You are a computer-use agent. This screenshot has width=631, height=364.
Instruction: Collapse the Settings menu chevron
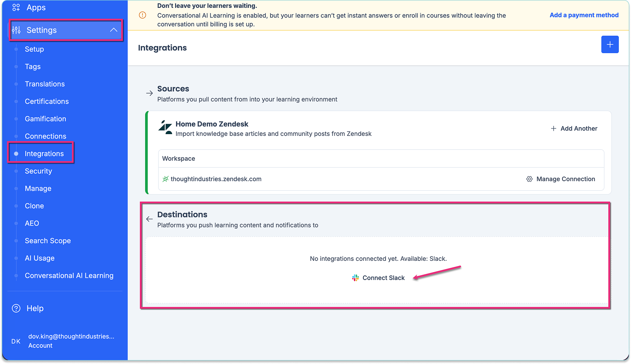(114, 30)
